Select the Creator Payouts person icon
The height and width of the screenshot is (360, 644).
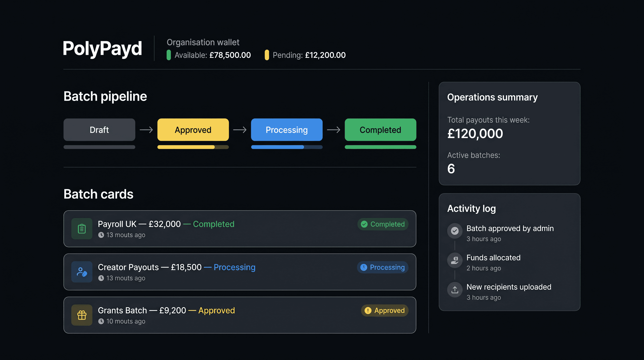tap(81, 272)
